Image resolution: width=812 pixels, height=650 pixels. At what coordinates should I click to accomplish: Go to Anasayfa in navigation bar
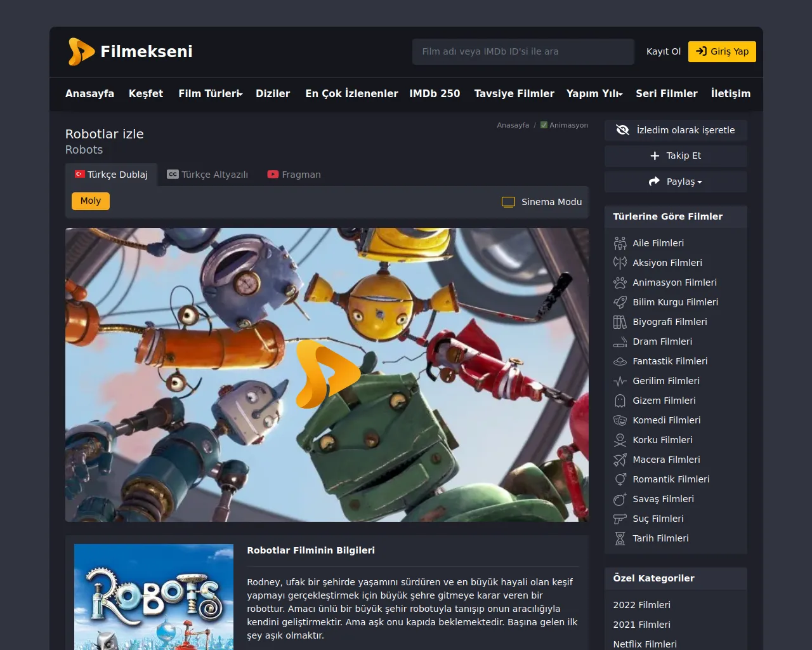90,93
